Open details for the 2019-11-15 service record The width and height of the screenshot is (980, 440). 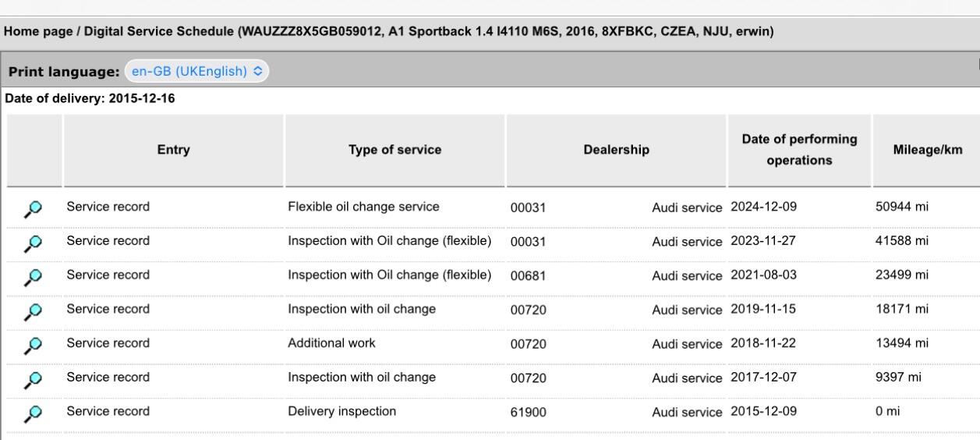pyautogui.click(x=33, y=311)
